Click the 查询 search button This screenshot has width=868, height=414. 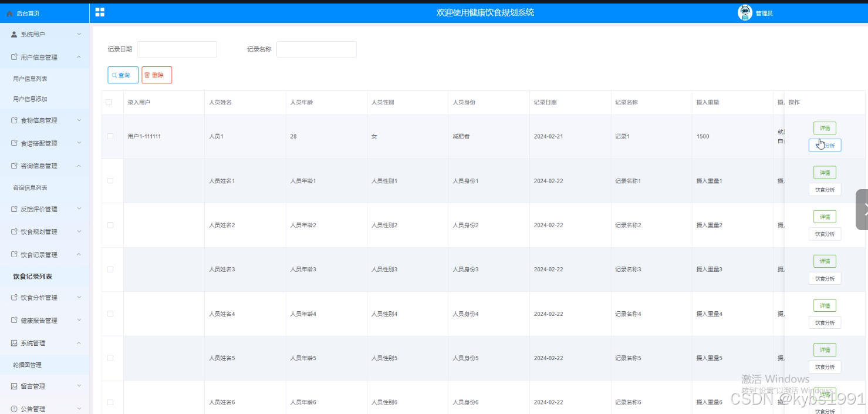click(123, 75)
